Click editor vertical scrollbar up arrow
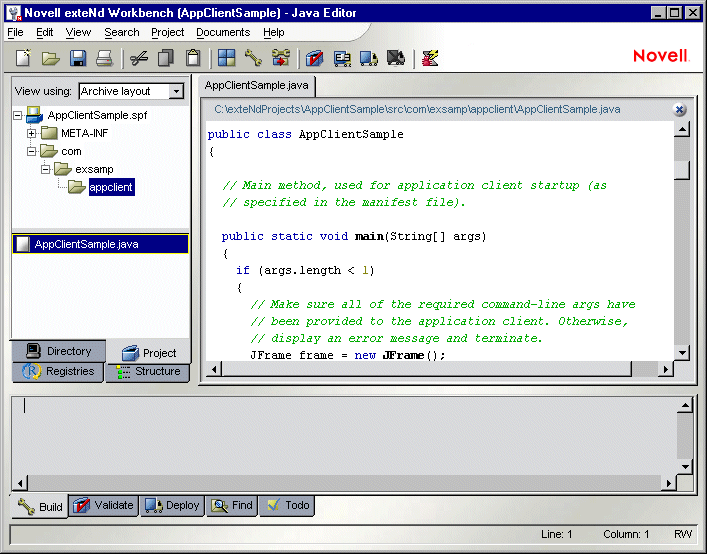 (x=682, y=130)
